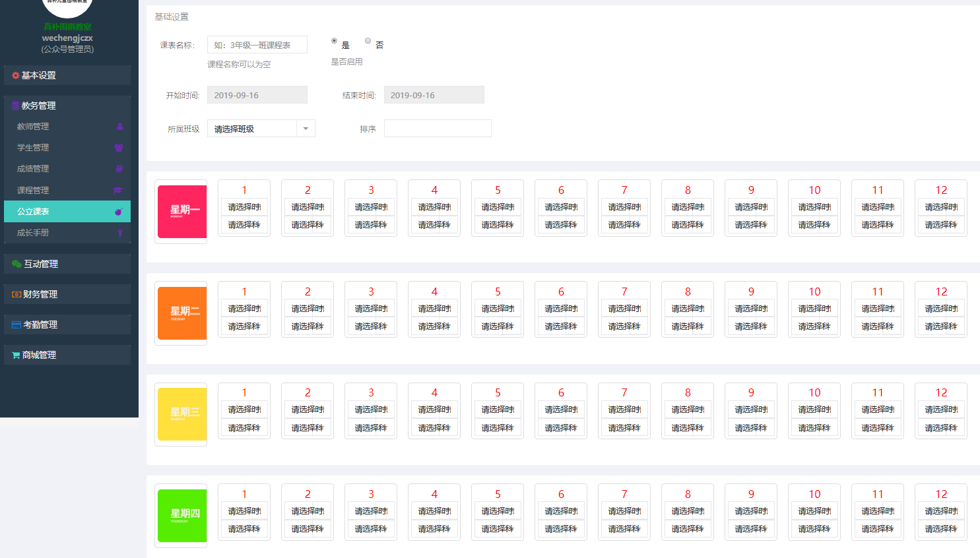This screenshot has width=980, height=558.
Task: Click the 开始时间 date field
Action: (257, 95)
